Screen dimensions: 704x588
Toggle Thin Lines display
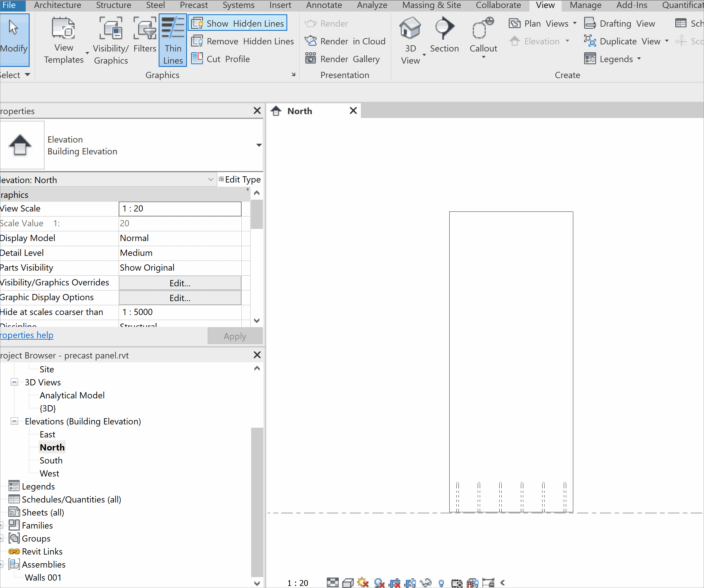click(173, 40)
